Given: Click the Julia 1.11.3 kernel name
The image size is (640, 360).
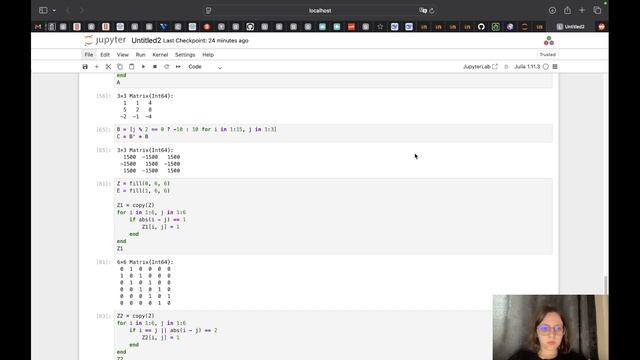Looking at the screenshot, I should pyautogui.click(x=527, y=67).
